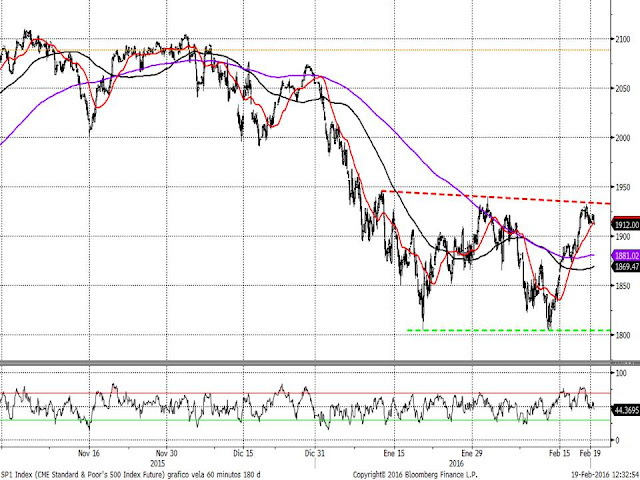This screenshot has width=640, height=480.
Task: Click the 2016 year label
Action: 456,464
